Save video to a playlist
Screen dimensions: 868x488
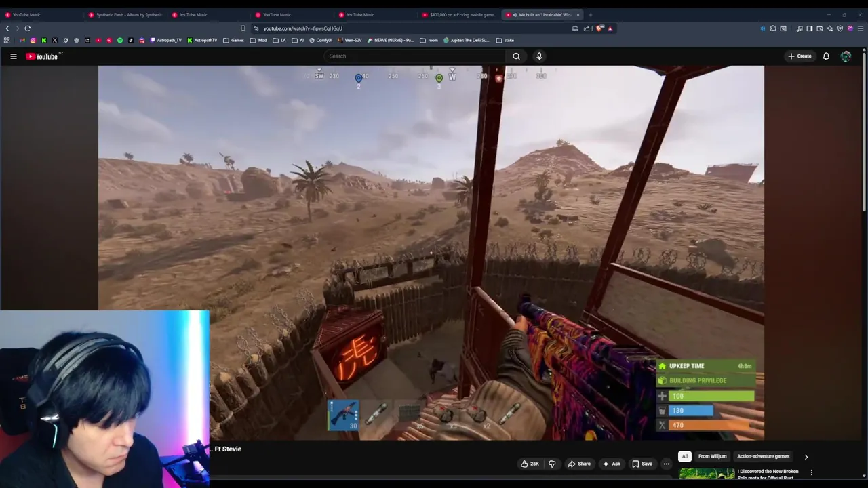(642, 464)
